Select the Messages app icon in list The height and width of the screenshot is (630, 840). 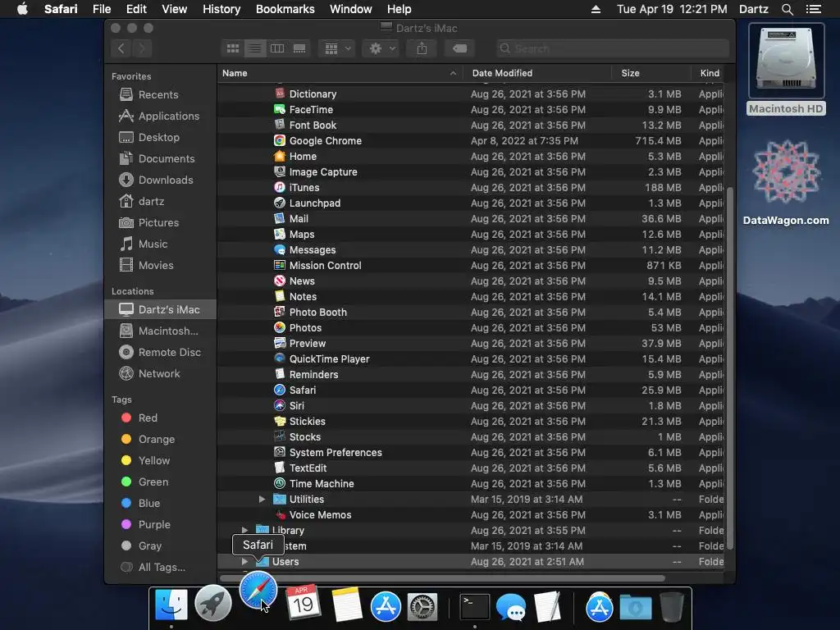(x=280, y=249)
